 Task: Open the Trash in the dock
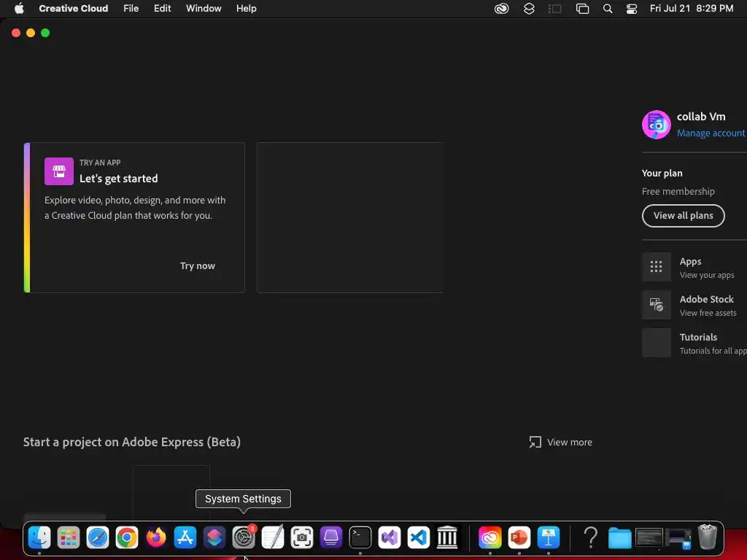[x=708, y=537]
